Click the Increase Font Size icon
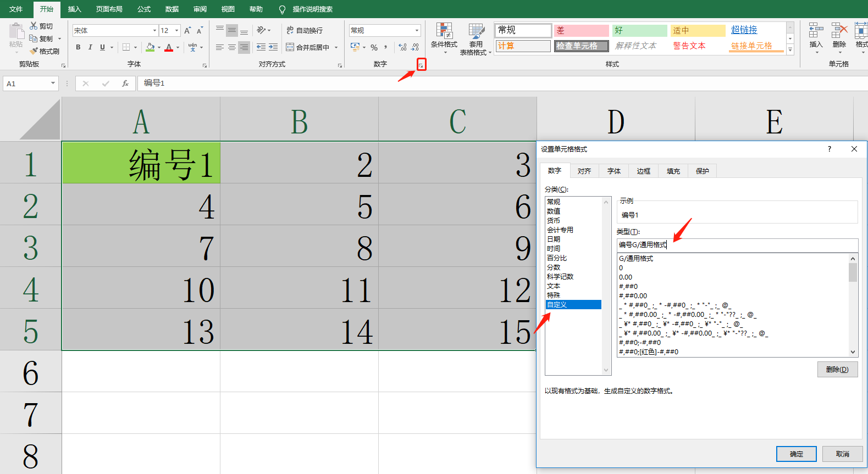Screen dimensions: 868x474 click(187, 30)
